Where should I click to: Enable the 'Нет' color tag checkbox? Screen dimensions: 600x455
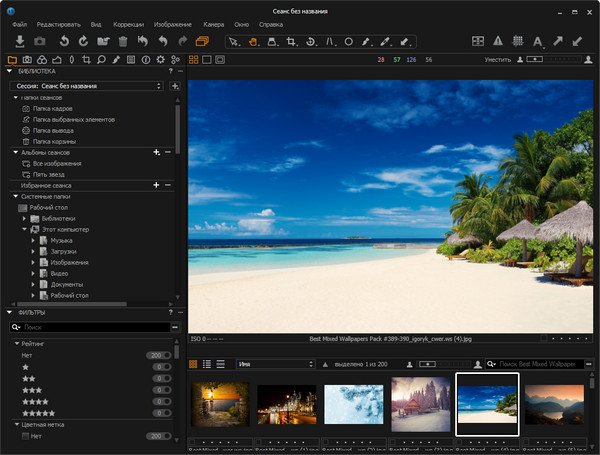pos(25,436)
